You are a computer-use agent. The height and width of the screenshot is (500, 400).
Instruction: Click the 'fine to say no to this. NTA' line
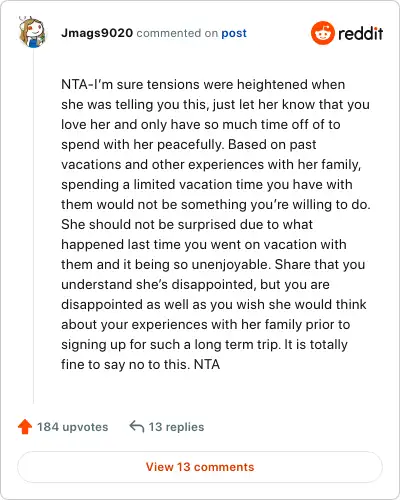click(140, 364)
